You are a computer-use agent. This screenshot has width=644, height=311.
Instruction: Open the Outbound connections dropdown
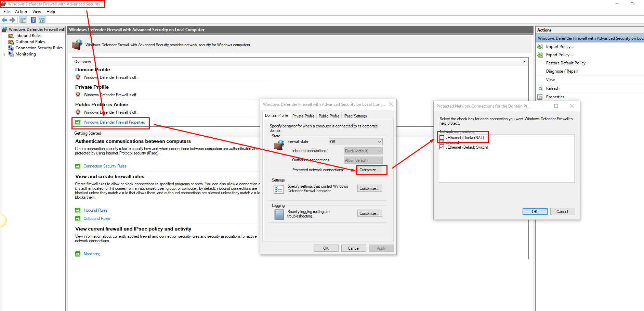coord(363,160)
